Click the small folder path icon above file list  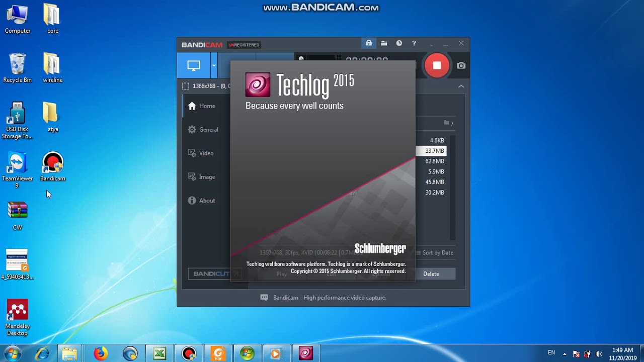click(446, 123)
